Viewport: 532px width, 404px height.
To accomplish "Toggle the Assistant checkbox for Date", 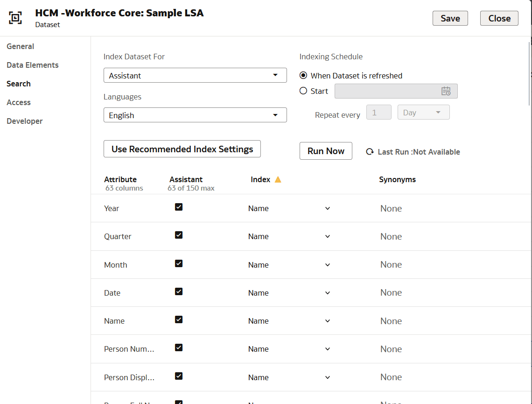I will 179,291.
